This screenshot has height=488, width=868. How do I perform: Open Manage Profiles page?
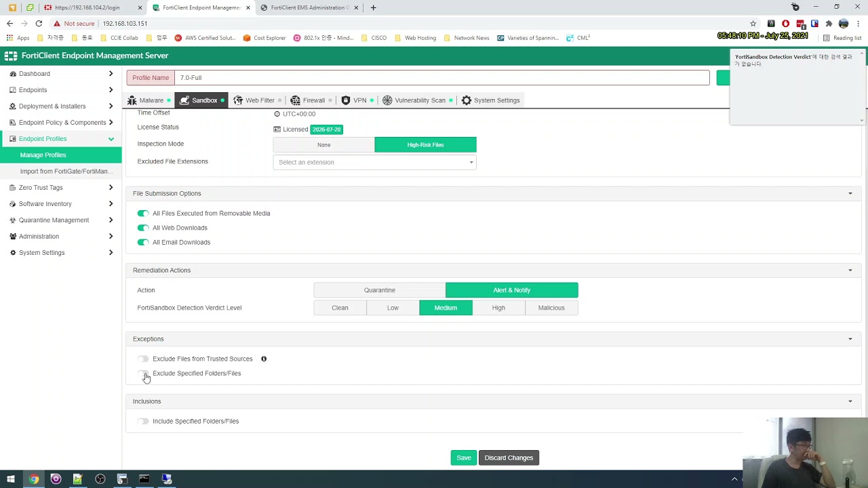tap(61, 155)
